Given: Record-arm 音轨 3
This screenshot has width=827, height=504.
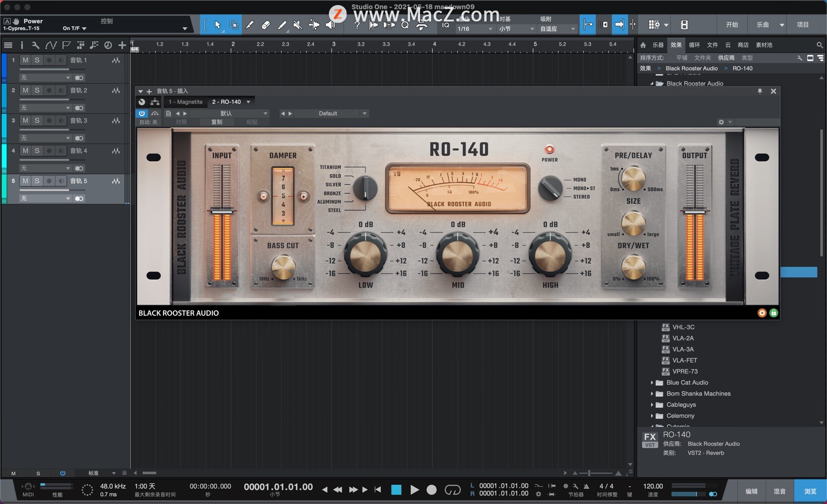Looking at the screenshot, I should [49, 121].
